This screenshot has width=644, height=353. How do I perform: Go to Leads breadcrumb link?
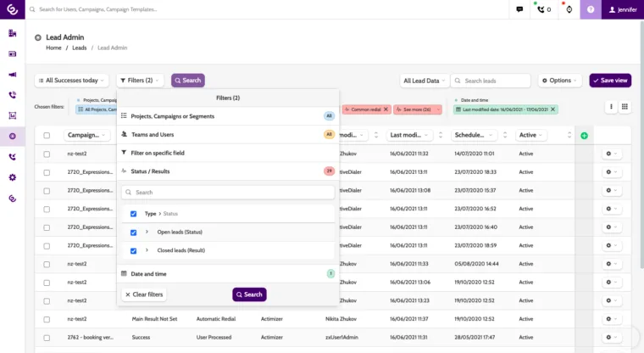click(x=80, y=48)
